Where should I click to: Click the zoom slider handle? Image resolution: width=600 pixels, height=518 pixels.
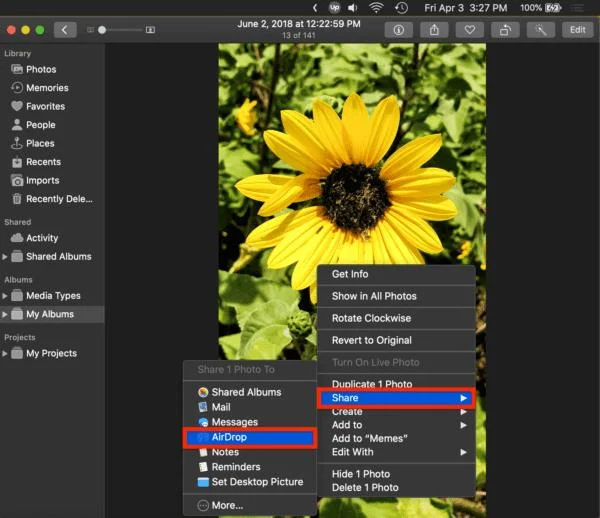coord(102,30)
